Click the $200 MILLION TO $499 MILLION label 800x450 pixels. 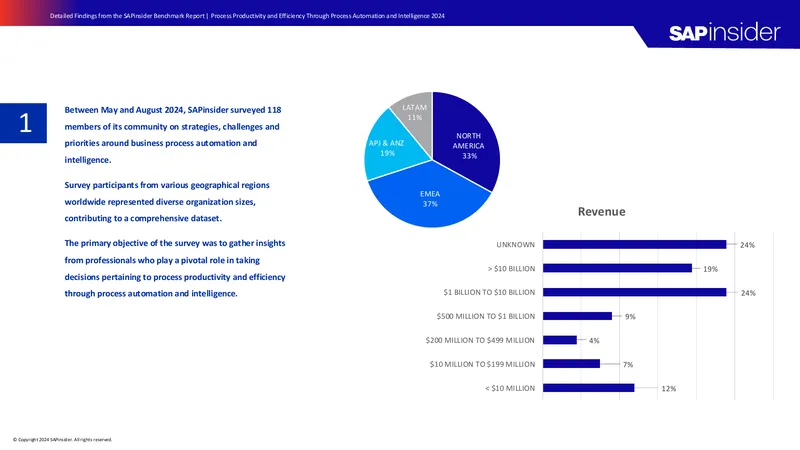(480, 340)
